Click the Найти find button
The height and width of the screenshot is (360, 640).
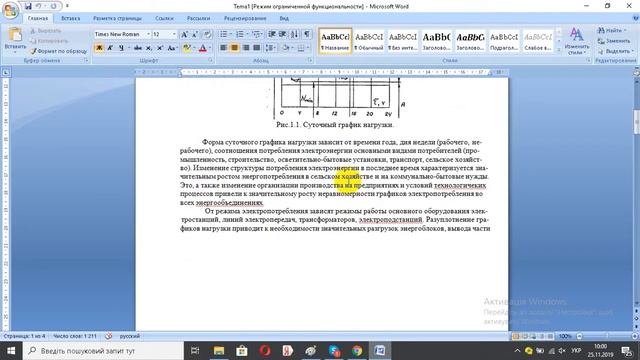tap(612, 31)
